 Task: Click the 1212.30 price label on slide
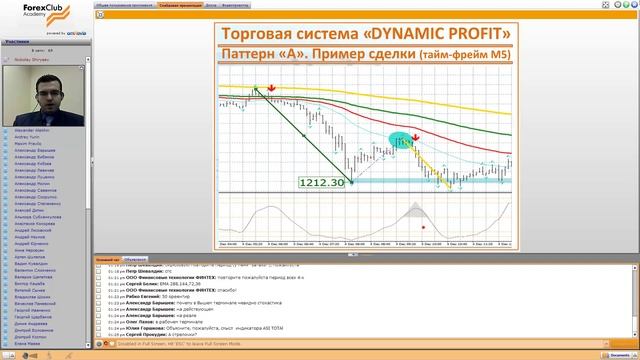tap(322, 183)
